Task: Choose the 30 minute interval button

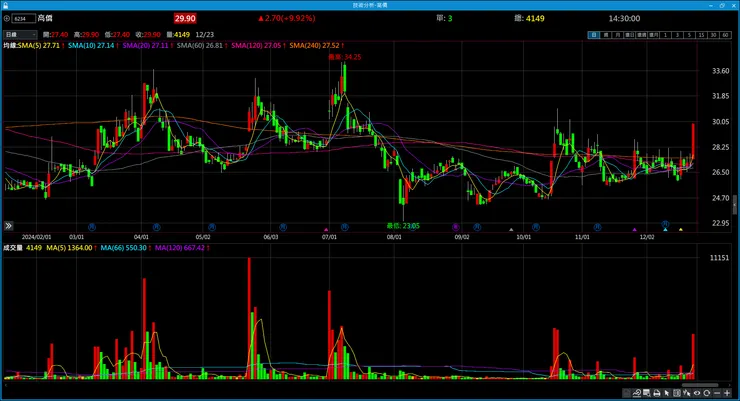Action: tap(714, 35)
